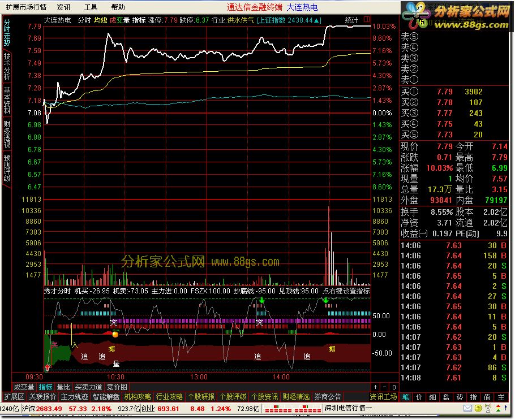This screenshot has height=420, width=515.
Task: Open the 个股研报 tab
Action: click(201, 397)
